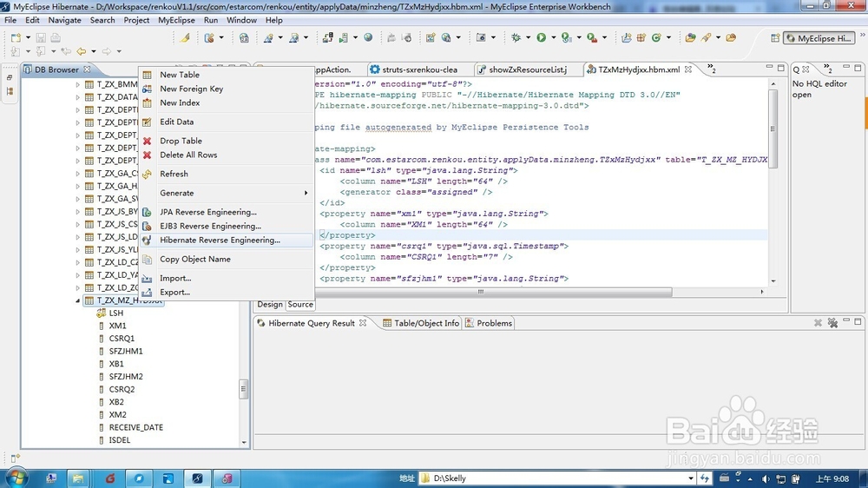
Task: Click the Debug bug icon
Action: pos(516,37)
